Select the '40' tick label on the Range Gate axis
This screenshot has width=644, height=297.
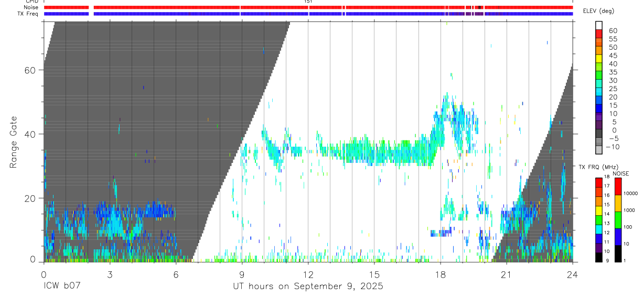tap(31, 134)
